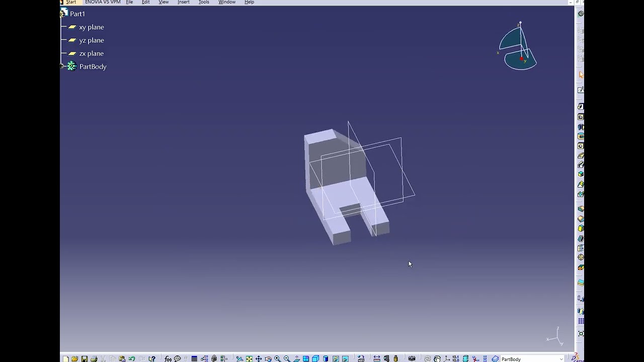Open the View menu
Screen dimensions: 644x362
pos(164,2)
